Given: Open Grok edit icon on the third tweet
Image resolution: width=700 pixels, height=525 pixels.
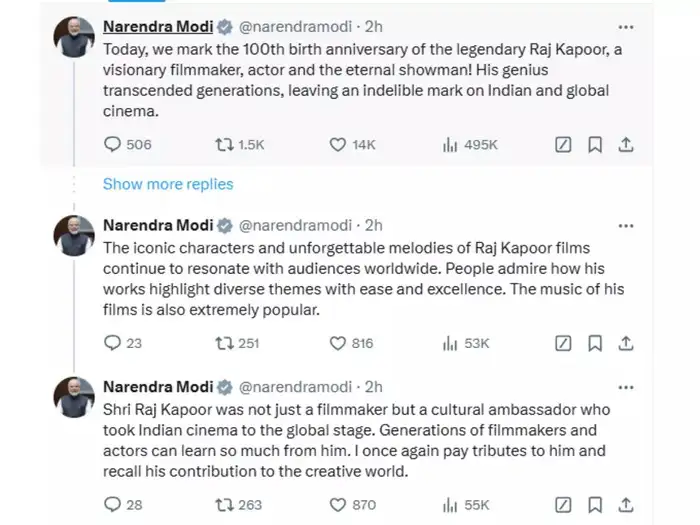Looking at the screenshot, I should (x=563, y=506).
